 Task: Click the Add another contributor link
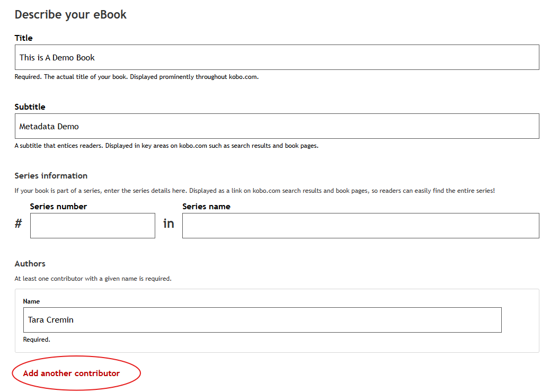(72, 373)
